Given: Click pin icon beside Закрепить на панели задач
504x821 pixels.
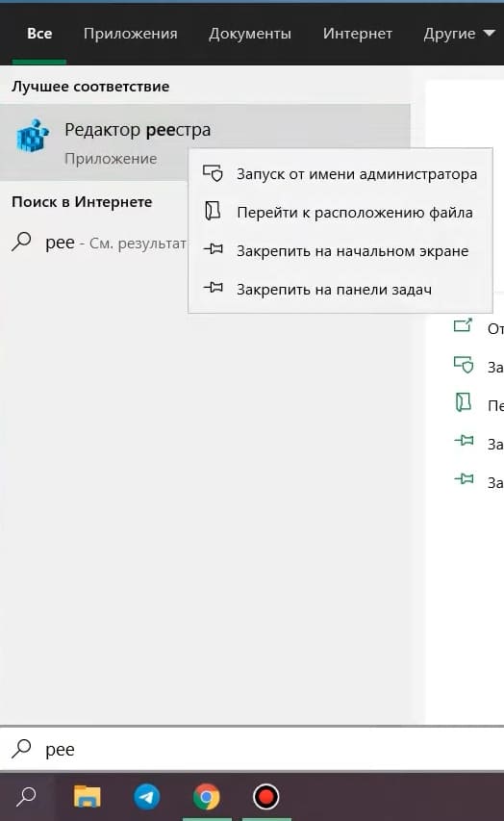Looking at the screenshot, I should point(213,288).
